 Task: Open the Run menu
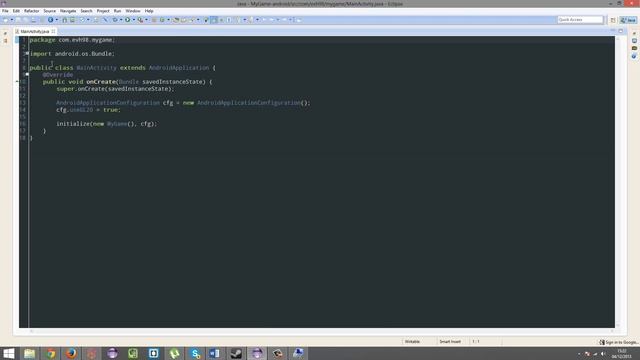117,11
